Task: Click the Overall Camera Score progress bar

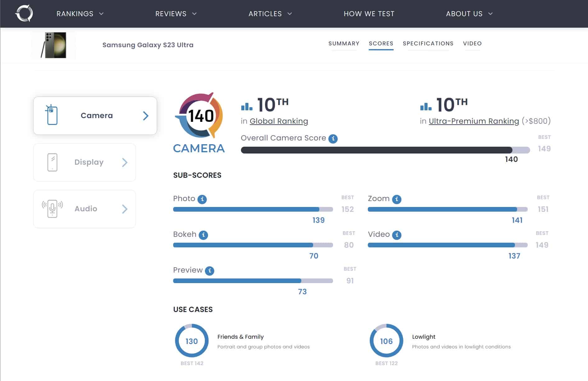Action: click(385, 150)
